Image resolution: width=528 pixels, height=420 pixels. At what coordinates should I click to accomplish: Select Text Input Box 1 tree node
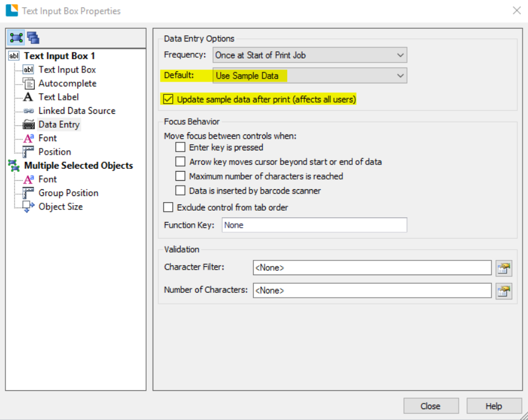60,55
